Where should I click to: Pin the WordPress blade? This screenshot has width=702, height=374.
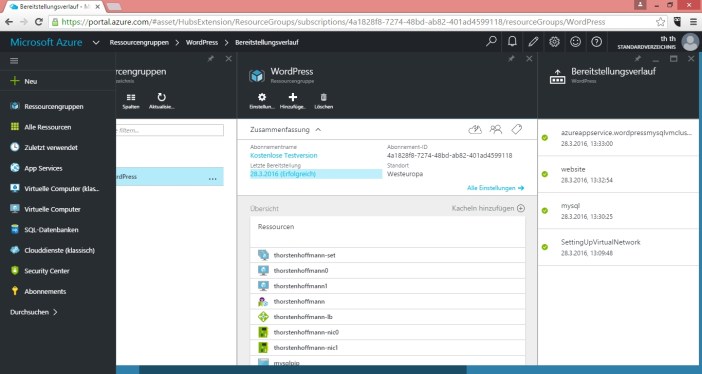pos(511,59)
